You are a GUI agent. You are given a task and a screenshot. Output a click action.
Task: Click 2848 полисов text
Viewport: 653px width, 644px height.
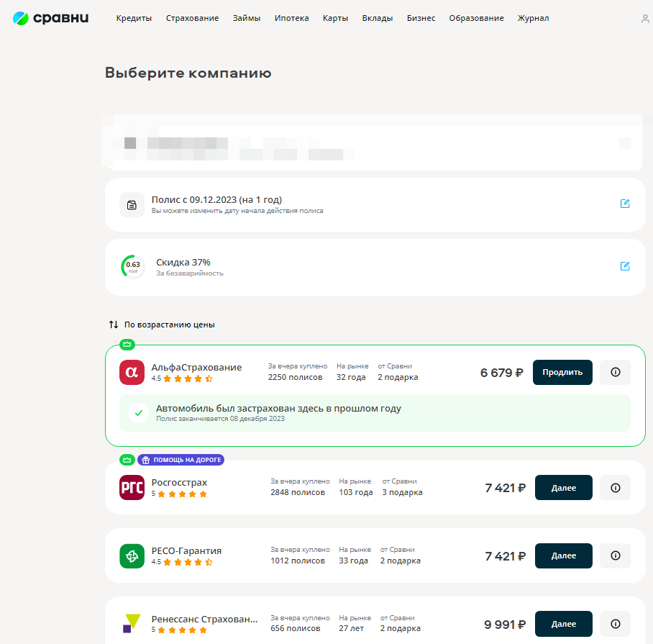pyautogui.click(x=298, y=492)
